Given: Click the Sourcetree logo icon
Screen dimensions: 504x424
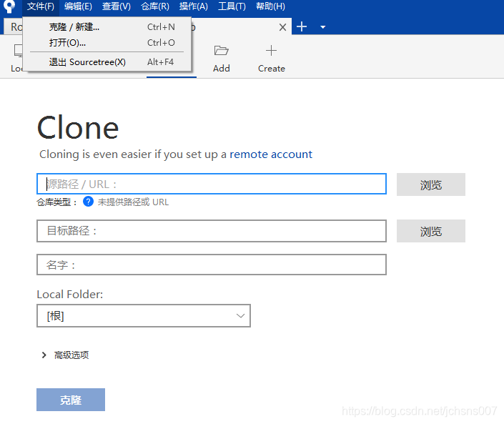Looking at the screenshot, I should point(9,6).
